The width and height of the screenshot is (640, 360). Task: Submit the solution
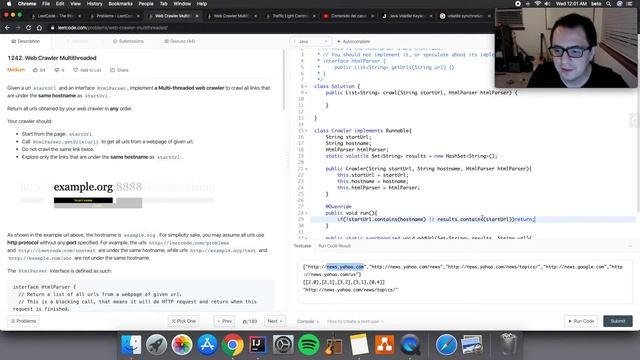pyautogui.click(x=618, y=321)
